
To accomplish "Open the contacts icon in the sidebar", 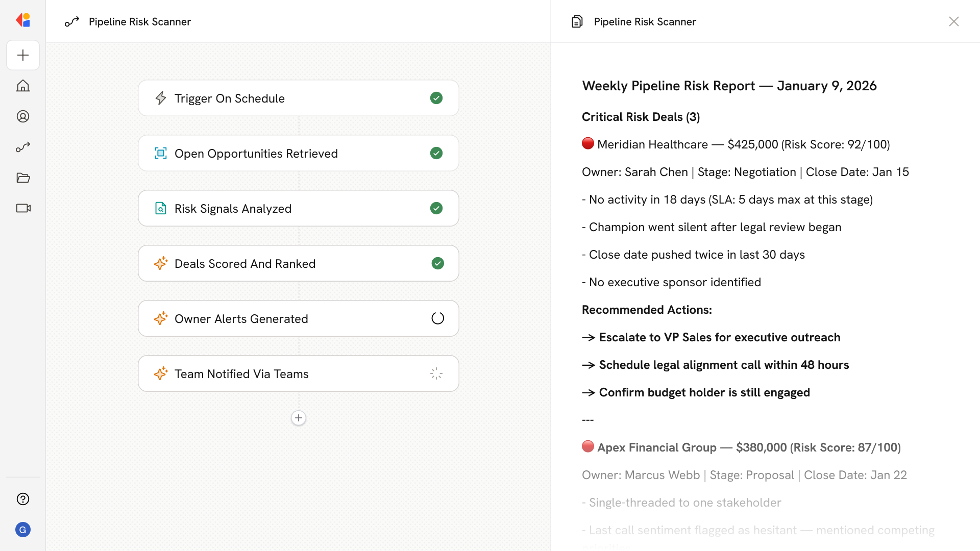I will 23,116.
